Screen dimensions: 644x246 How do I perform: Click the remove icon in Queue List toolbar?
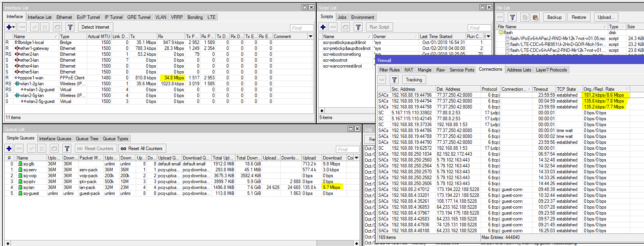click(x=20, y=149)
